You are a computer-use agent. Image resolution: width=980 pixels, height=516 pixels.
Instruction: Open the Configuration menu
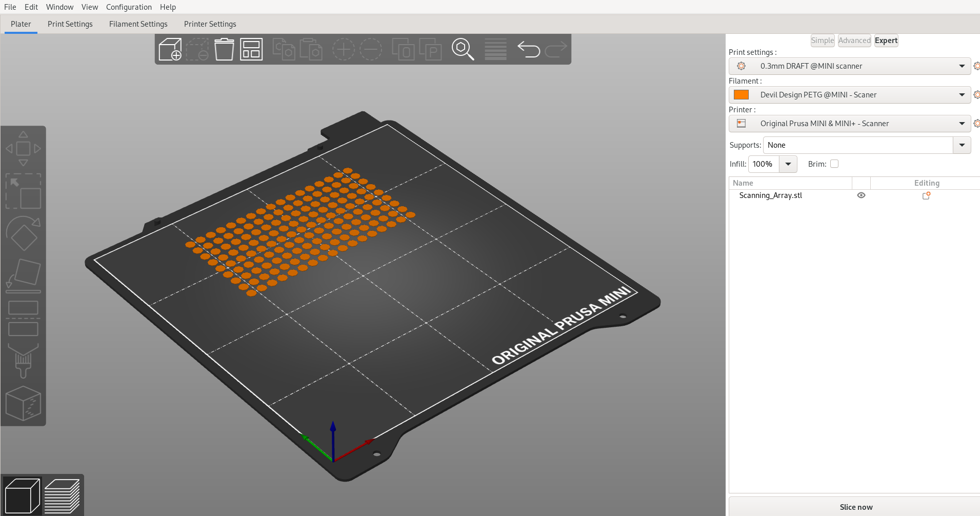128,7
